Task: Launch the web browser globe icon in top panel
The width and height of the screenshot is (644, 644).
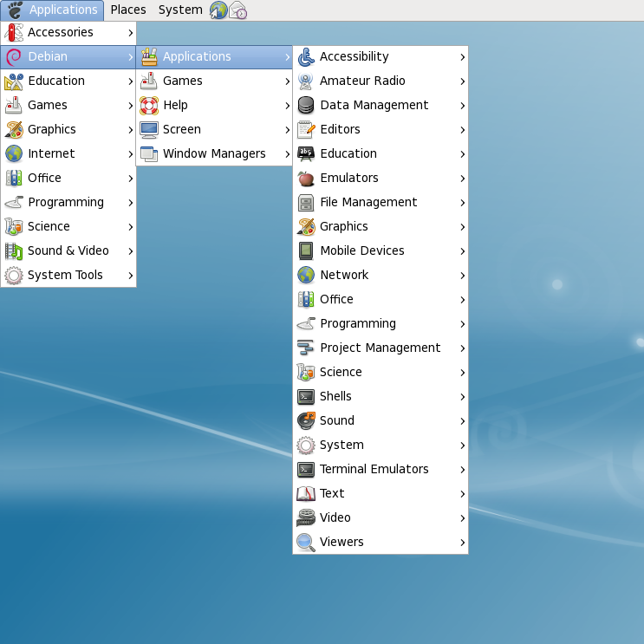Action: click(218, 10)
